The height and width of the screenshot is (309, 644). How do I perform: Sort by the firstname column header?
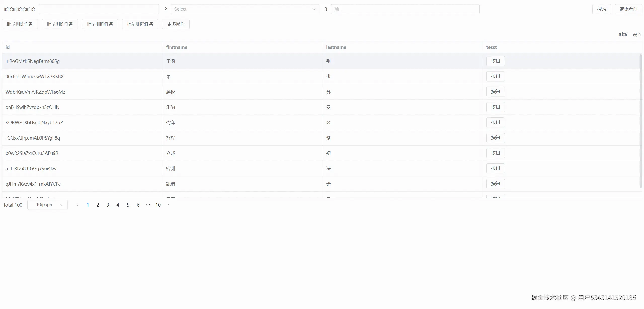coord(177,47)
